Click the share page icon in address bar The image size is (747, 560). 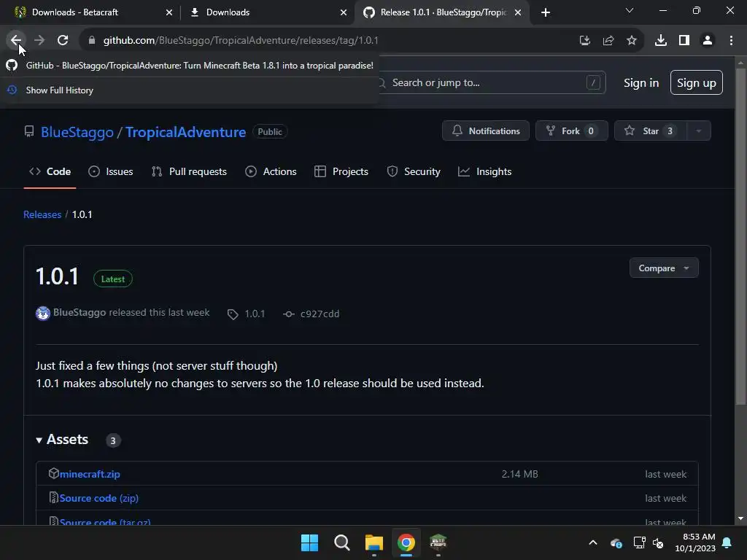pos(608,41)
